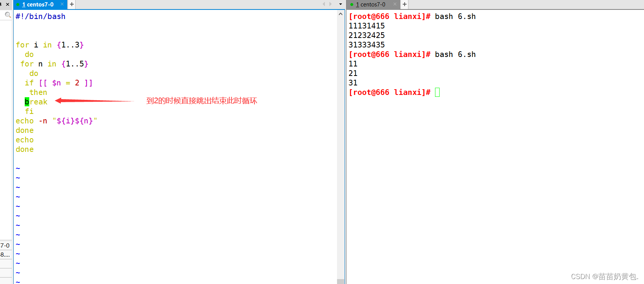The width and height of the screenshot is (644, 284).
Task: Click the output line '21232425' in terminal
Action: click(x=367, y=35)
